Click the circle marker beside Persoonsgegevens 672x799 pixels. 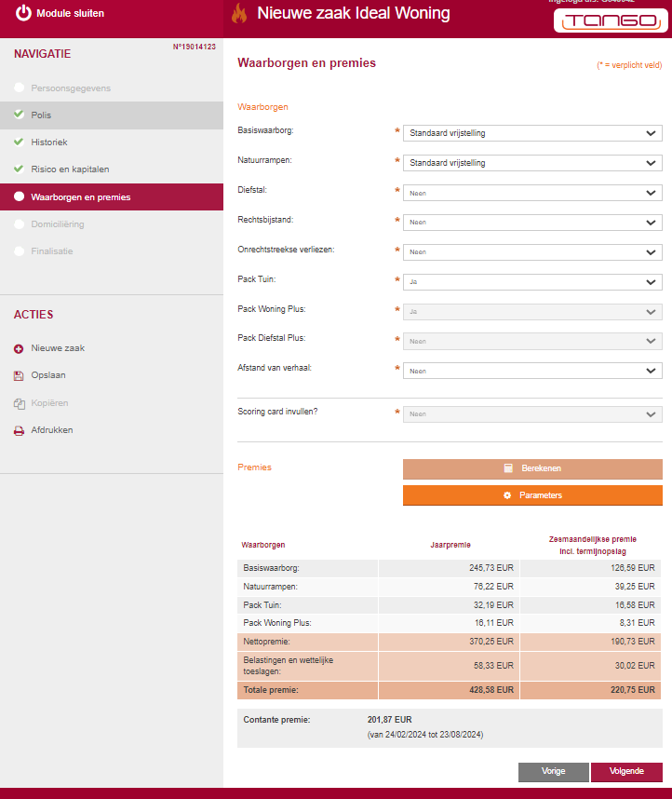[x=20, y=88]
